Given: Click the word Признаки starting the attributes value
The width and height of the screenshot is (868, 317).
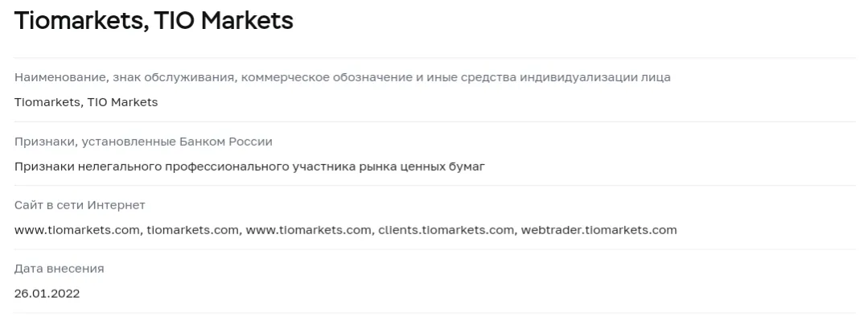Looking at the screenshot, I should click(x=44, y=167).
